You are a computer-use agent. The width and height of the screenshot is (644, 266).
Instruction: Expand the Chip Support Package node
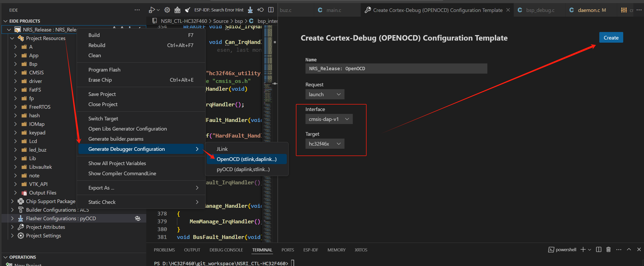[12, 201]
